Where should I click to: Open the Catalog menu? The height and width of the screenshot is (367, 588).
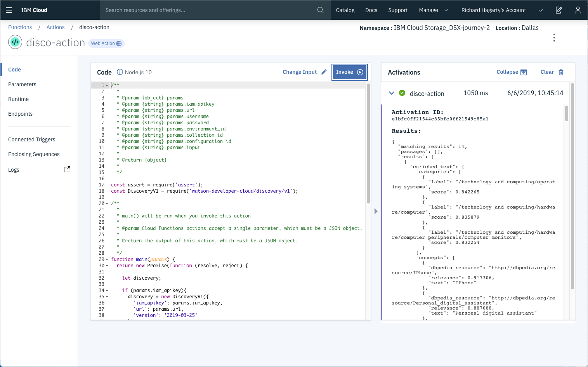click(345, 10)
